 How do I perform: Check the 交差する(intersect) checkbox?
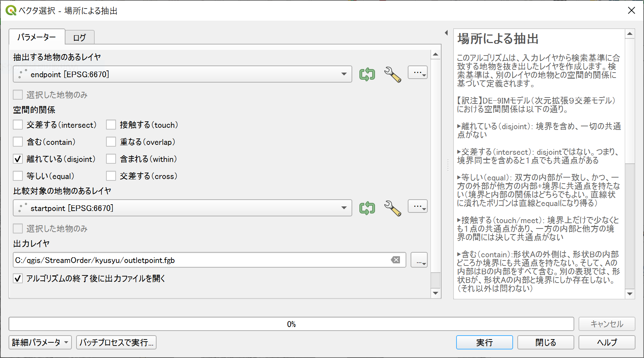pyautogui.click(x=18, y=125)
